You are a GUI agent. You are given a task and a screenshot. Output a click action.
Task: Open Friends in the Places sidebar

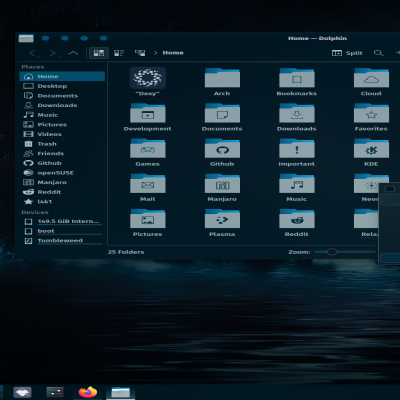pyautogui.click(x=62, y=154)
